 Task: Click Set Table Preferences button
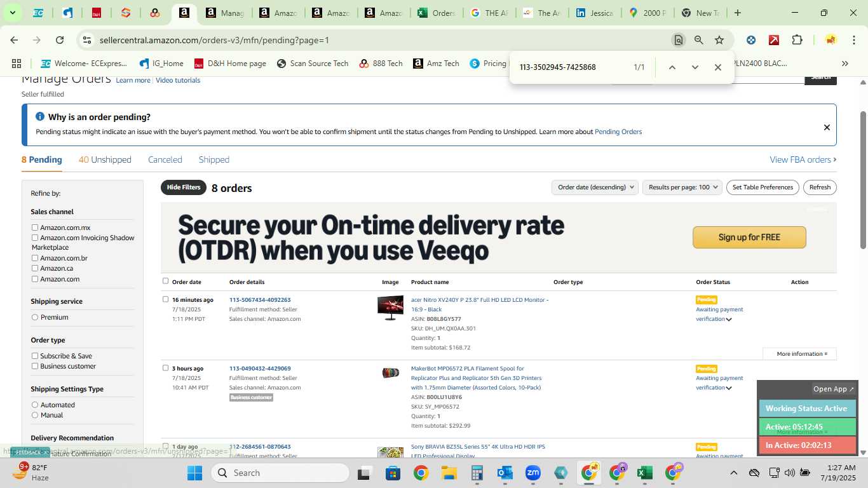[x=763, y=187]
